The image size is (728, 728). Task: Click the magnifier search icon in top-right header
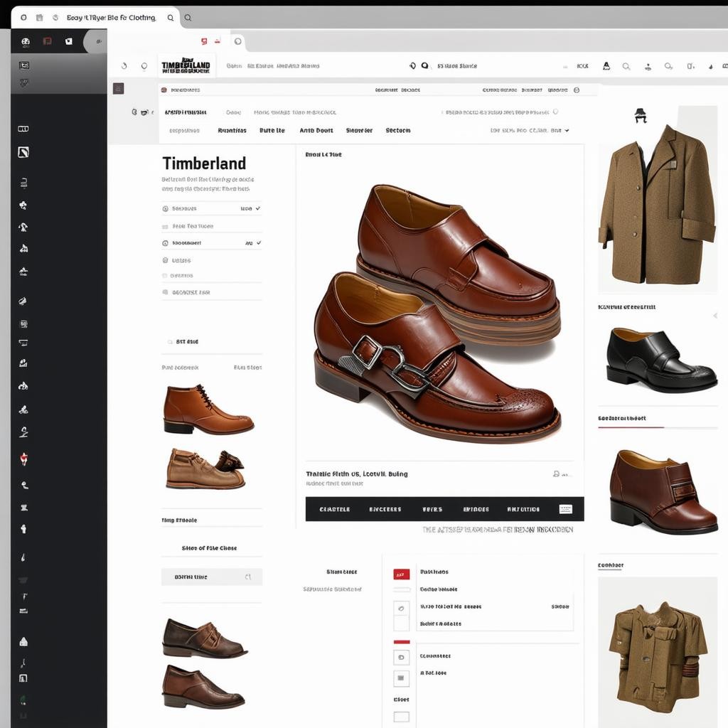[626, 66]
